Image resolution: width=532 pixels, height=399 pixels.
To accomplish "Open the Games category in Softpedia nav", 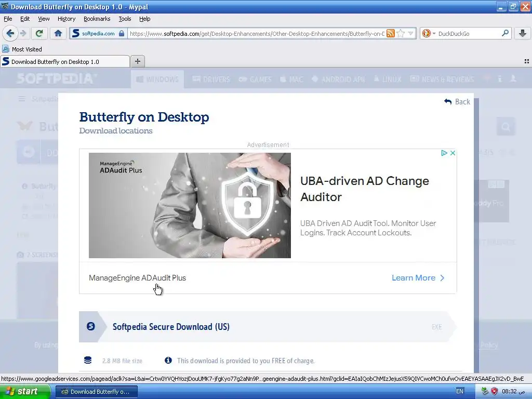I will [x=255, y=79].
